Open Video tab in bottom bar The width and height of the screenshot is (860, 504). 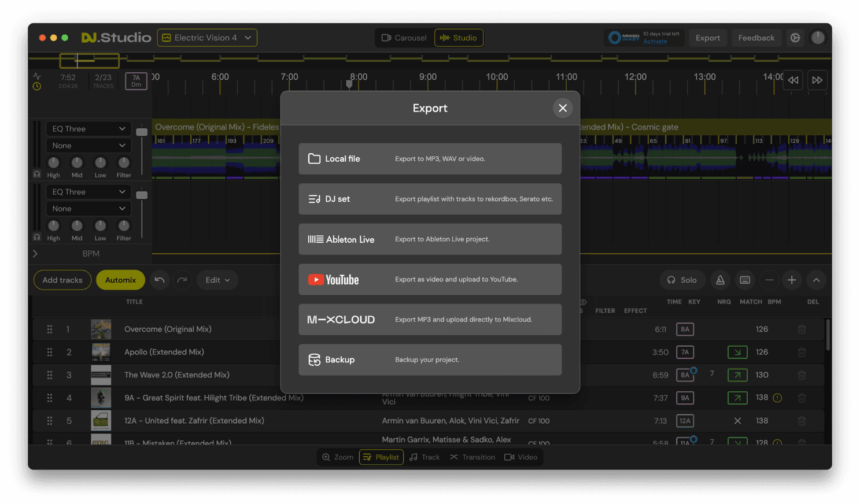tap(521, 457)
